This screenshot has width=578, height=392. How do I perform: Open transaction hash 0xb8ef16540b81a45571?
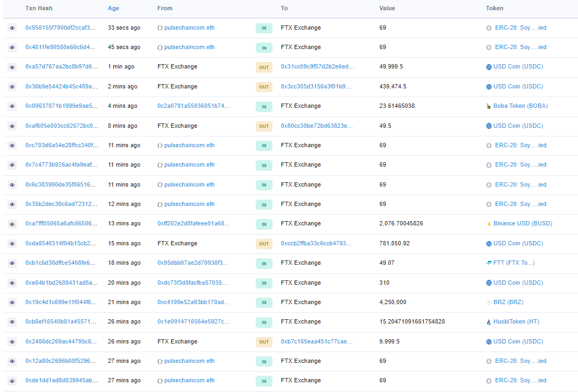[60, 321]
